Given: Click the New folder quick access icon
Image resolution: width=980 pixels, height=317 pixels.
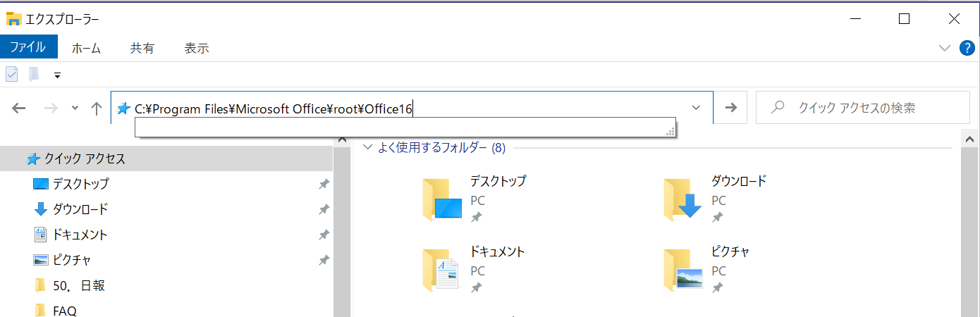Looking at the screenshot, I should pos(33,74).
